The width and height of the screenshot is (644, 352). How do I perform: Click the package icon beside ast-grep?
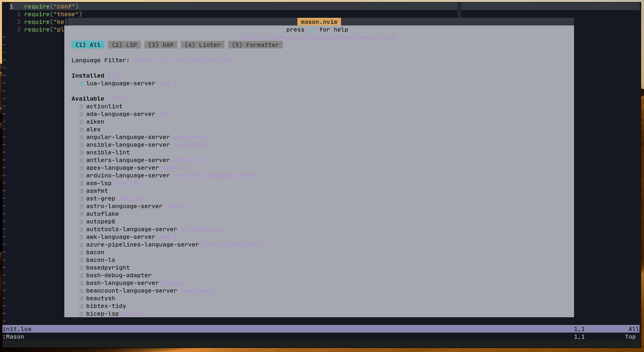click(x=81, y=199)
